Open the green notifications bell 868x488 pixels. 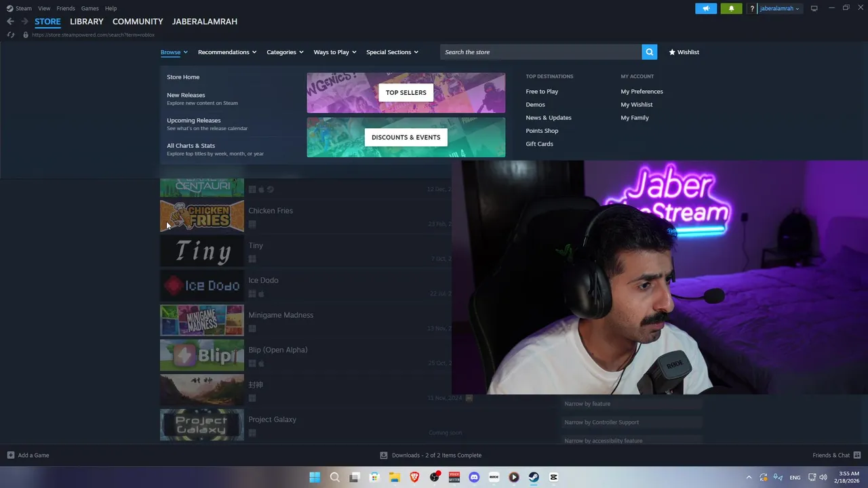tap(731, 8)
